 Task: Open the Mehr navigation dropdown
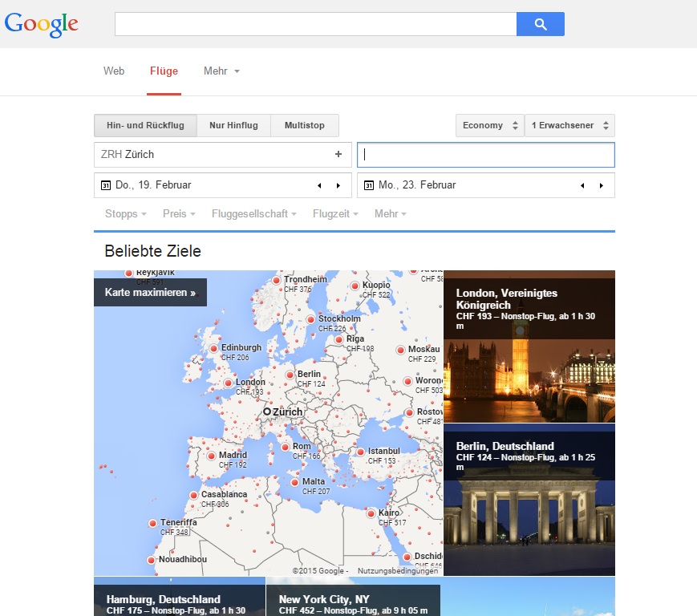click(x=221, y=71)
